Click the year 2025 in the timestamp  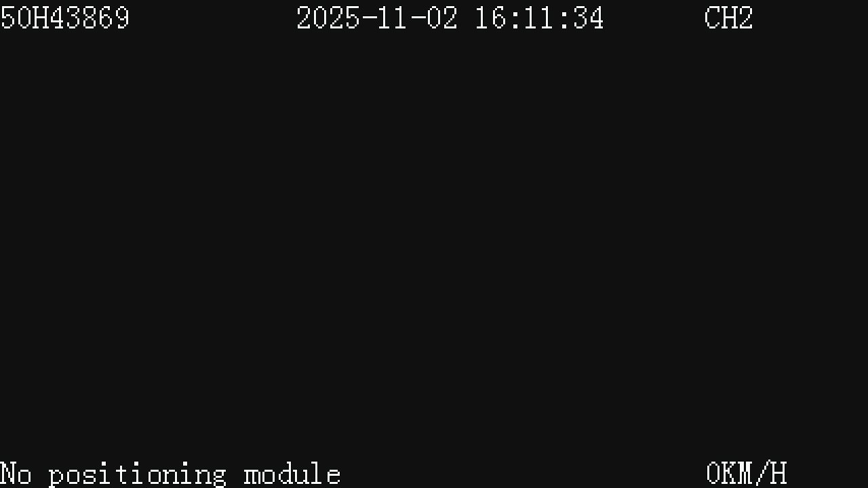[328, 18]
